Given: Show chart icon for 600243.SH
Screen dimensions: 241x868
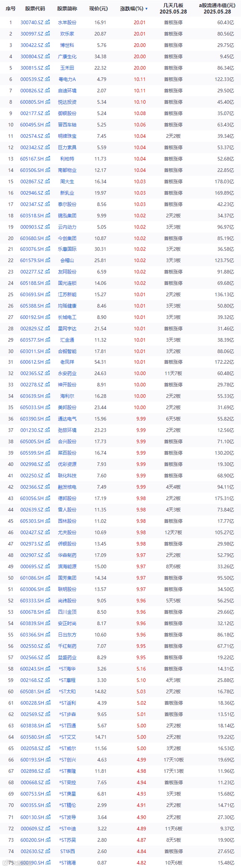Looking at the screenshot, I should coord(47,669).
